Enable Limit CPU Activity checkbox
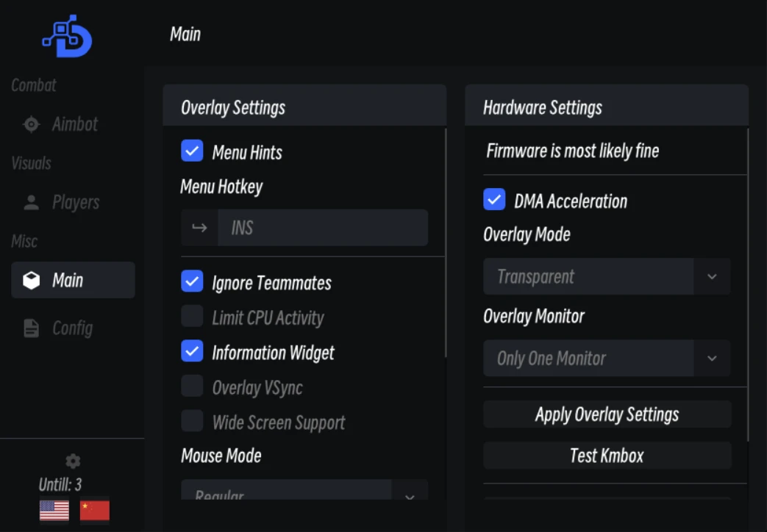The image size is (767, 532). coord(192,316)
